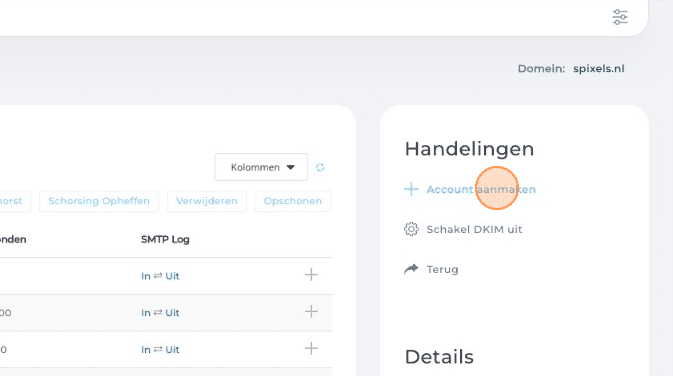The height and width of the screenshot is (376, 673).
Task: Click the SMTP Log column header
Action: (165, 240)
